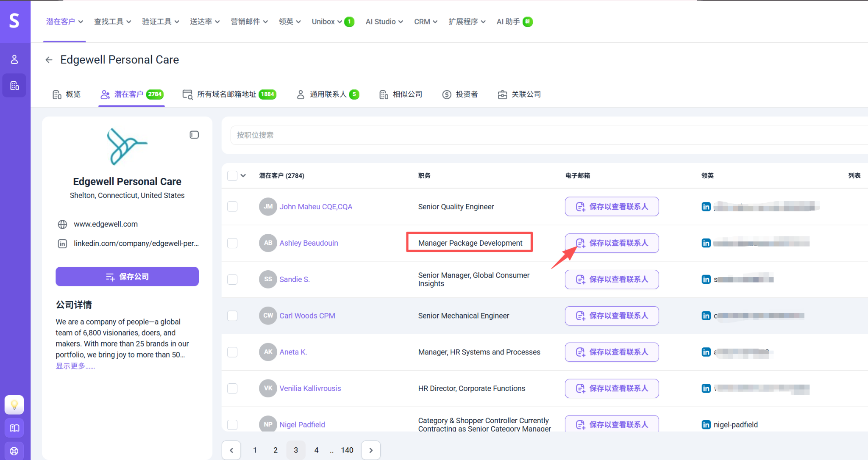Screen dimensions: 868x460
Task: Click the 按职位搜索 search field
Action: click(x=549, y=135)
